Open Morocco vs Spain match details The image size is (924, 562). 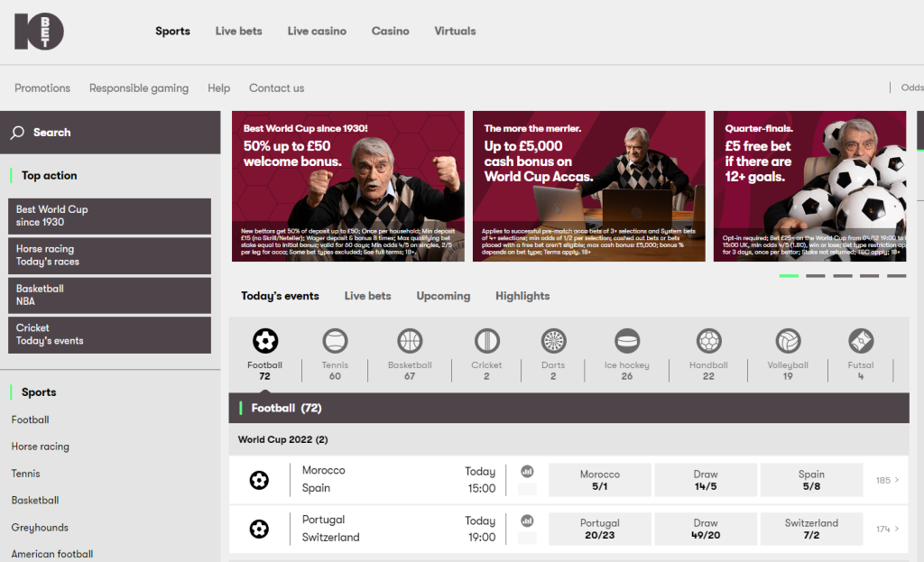pos(324,479)
